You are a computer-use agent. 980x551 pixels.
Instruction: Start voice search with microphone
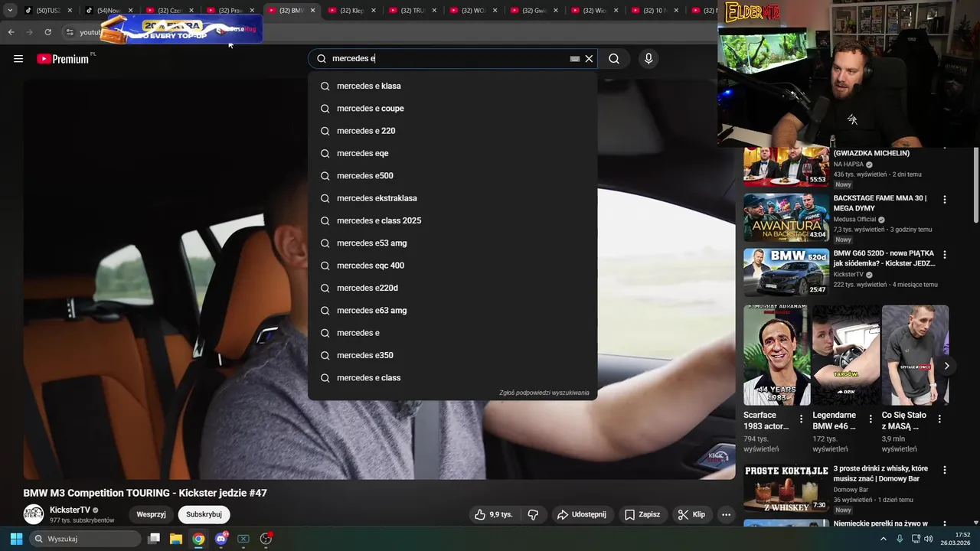648,59
